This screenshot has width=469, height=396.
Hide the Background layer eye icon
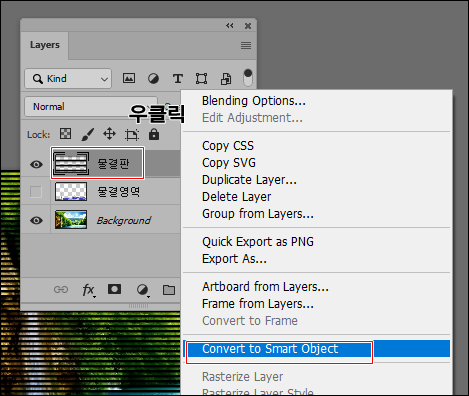36,220
